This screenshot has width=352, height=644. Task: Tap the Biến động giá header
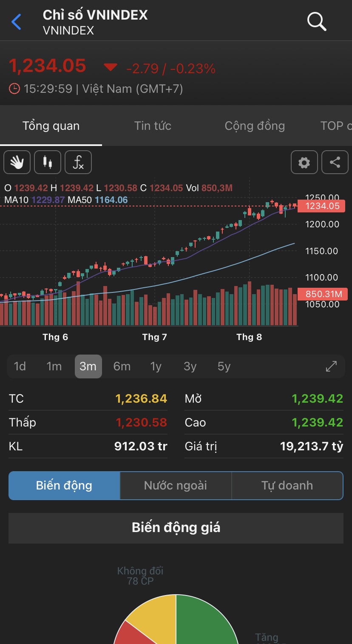pyautogui.click(x=176, y=528)
